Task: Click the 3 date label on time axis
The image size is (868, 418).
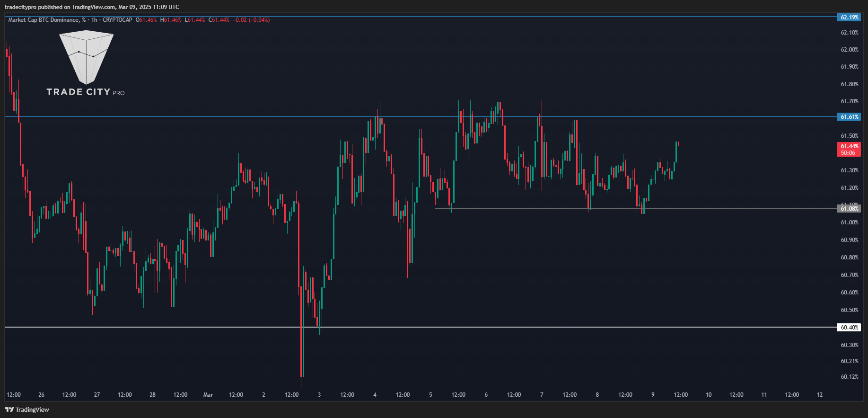Action: pos(319,395)
